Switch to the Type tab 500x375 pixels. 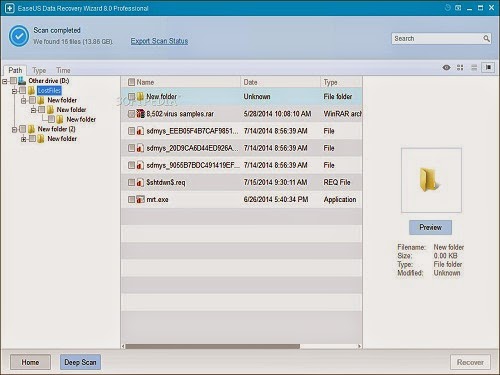[x=39, y=70]
